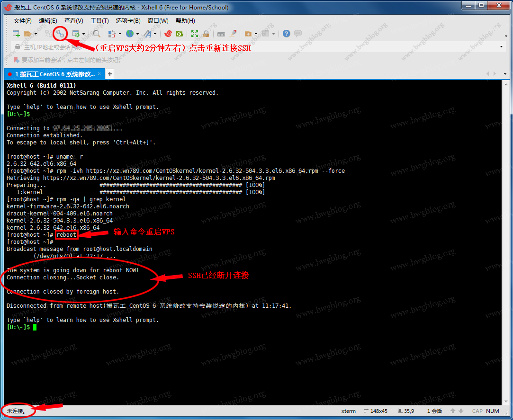Click the Disconnect icon in toolbar
Viewport: 513px width, 420px height.
(x=48, y=33)
